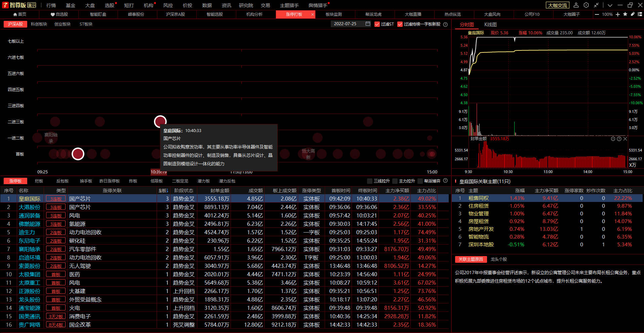Viewport: 644px width, 333px height.
Task: Open the 选股 menu
Action: tap(110, 5)
